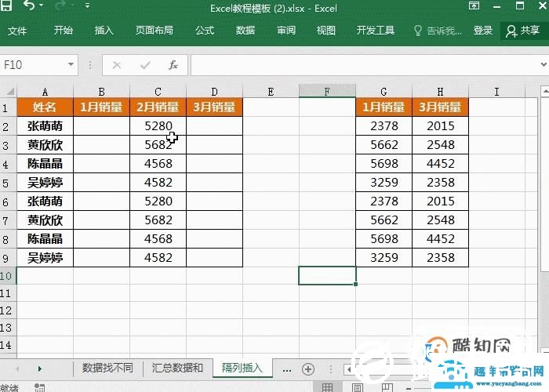
Task: Cancel formula entry with X icon
Action: (117, 65)
